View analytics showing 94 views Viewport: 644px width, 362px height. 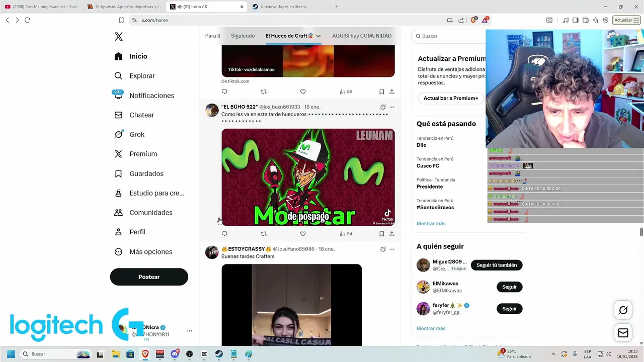(x=346, y=234)
